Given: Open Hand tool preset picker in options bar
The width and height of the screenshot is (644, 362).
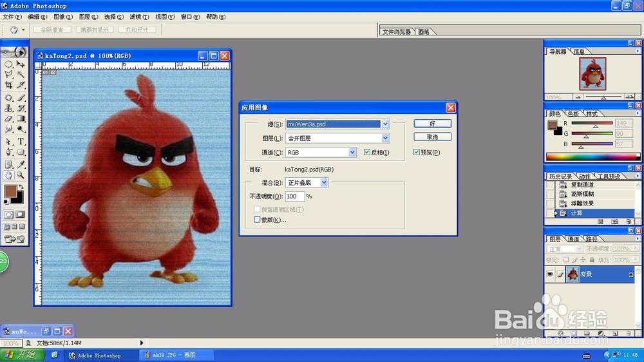Looking at the screenshot, I should tap(23, 30).
